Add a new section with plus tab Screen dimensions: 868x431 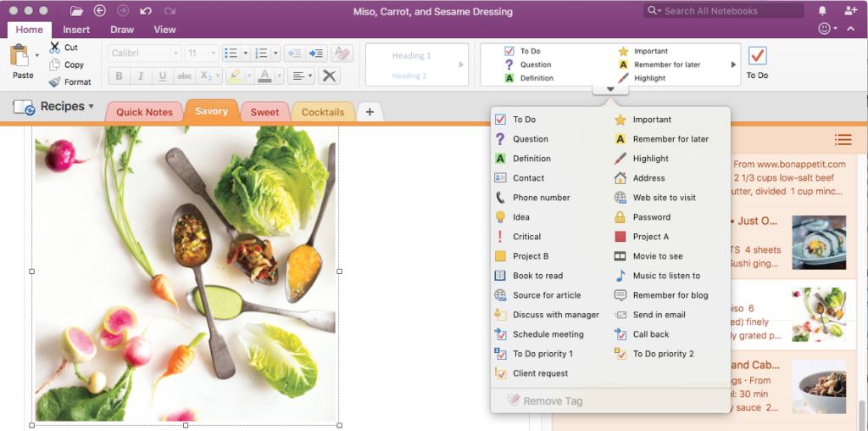point(370,112)
